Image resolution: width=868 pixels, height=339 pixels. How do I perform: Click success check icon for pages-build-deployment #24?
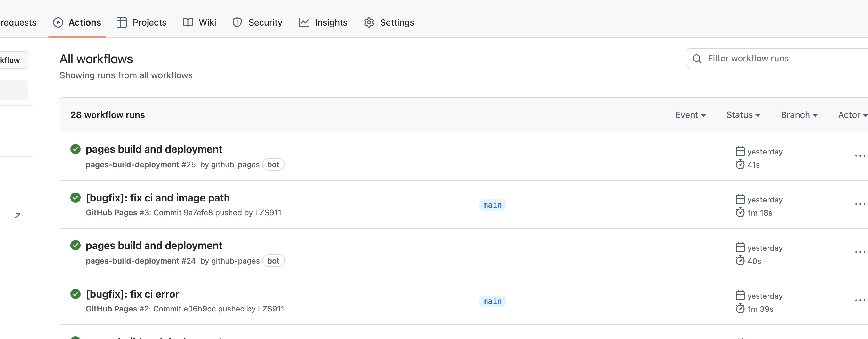coord(76,245)
